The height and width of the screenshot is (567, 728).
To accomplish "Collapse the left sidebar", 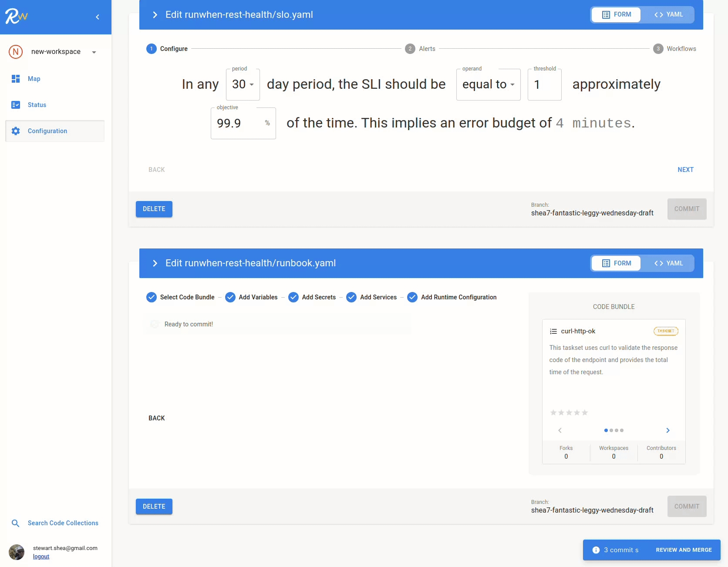I will point(98,17).
